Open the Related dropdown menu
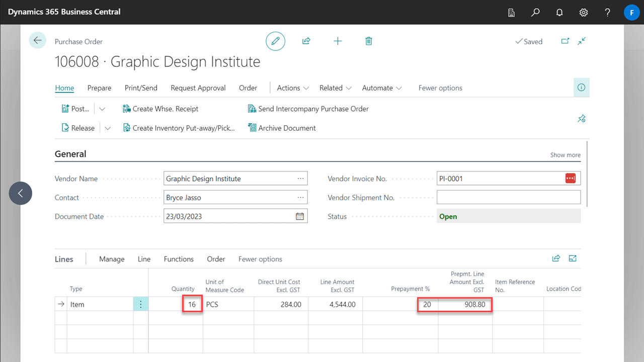The height and width of the screenshot is (362, 644). click(335, 88)
